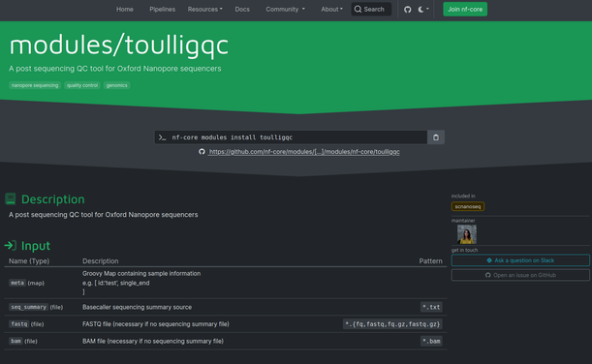This screenshot has width=592, height=364.
Task: Click the Join nf-core button
Action: (x=465, y=10)
